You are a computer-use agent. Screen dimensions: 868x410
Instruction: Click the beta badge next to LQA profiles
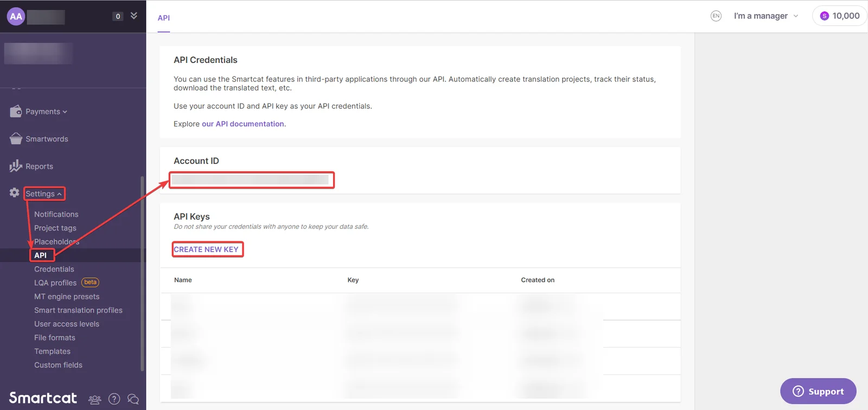(x=90, y=282)
